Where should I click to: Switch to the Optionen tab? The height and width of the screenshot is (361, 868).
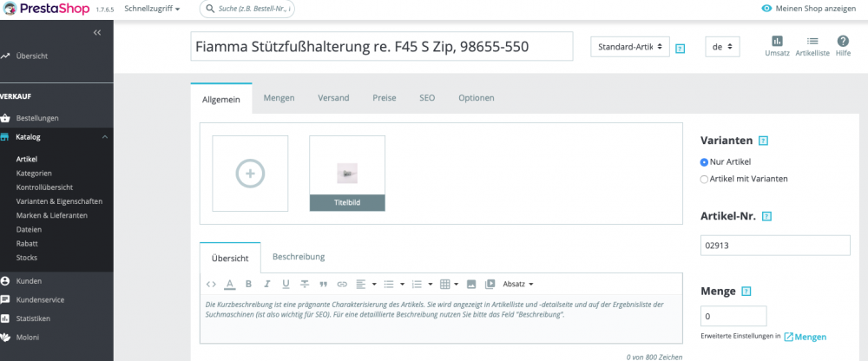[x=476, y=98]
